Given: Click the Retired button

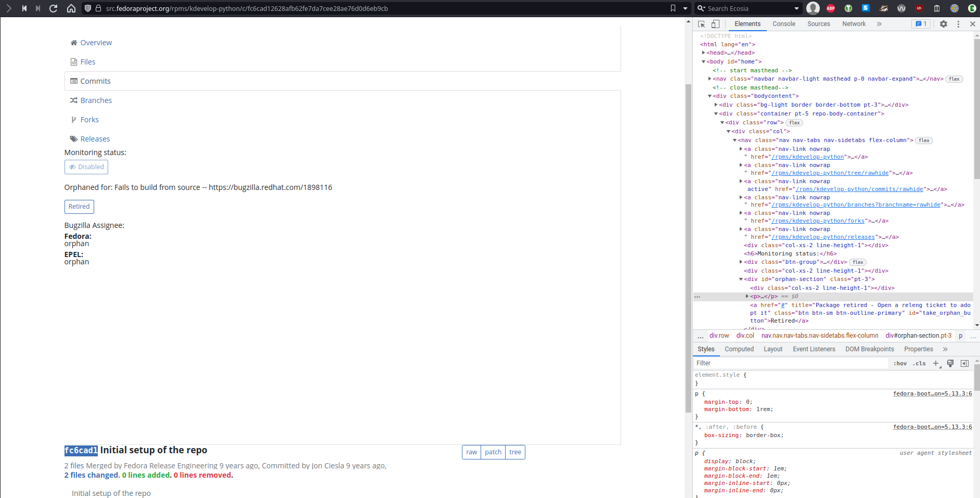Looking at the screenshot, I should coord(79,207).
